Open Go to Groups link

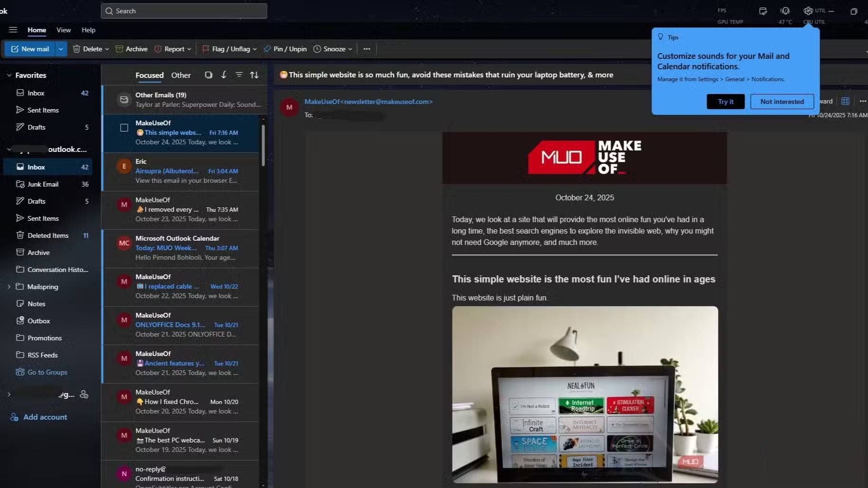pos(42,372)
